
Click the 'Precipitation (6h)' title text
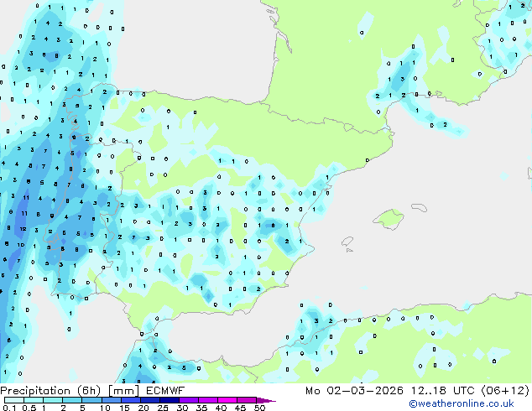[x=50, y=391]
